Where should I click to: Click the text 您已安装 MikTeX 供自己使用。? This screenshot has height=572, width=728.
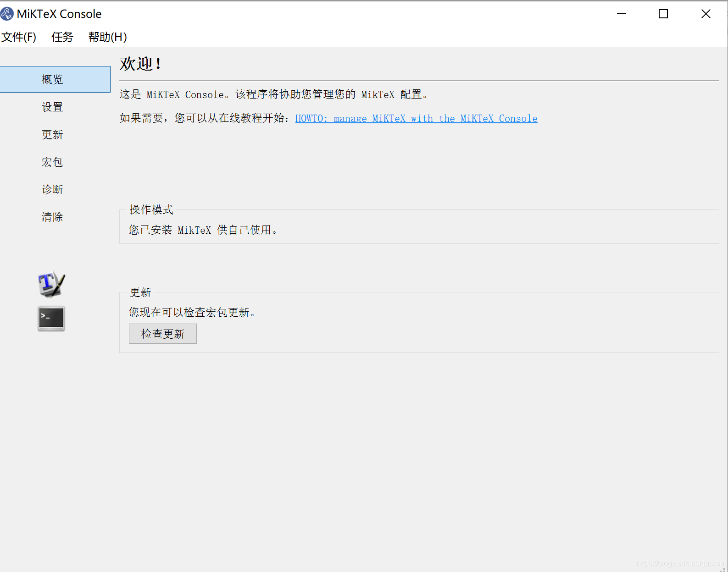(x=203, y=230)
